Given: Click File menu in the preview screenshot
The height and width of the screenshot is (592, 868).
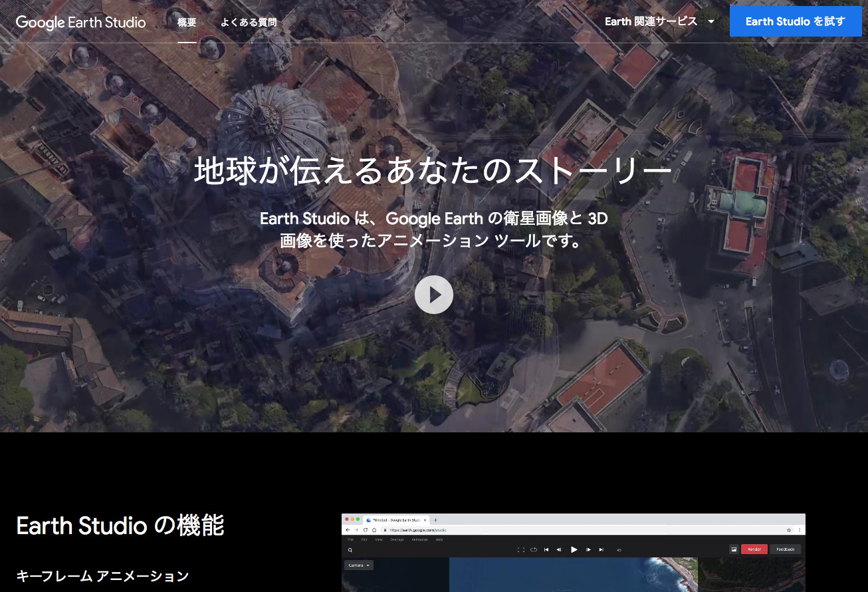Looking at the screenshot, I should (350, 539).
